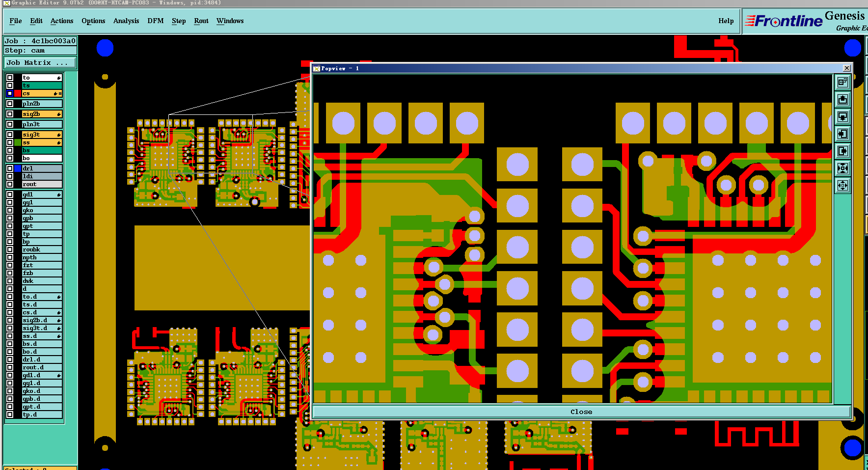Expand the Options menu
The height and width of the screenshot is (470, 868).
click(93, 21)
